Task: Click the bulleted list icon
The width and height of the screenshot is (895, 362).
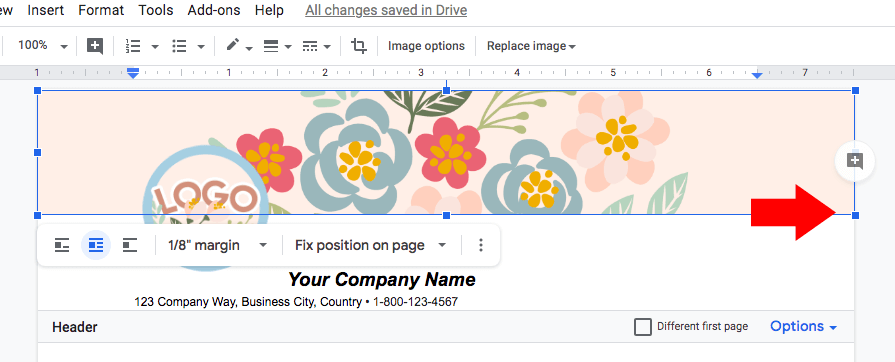Action: click(179, 46)
